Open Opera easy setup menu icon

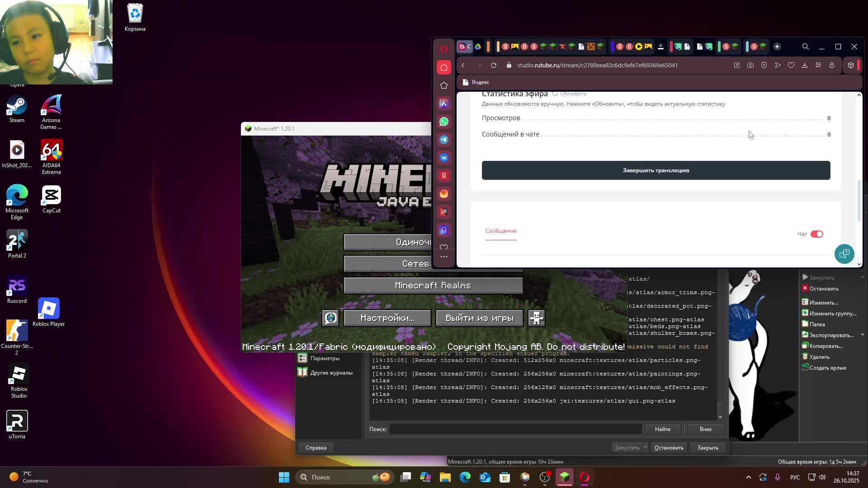click(818, 66)
